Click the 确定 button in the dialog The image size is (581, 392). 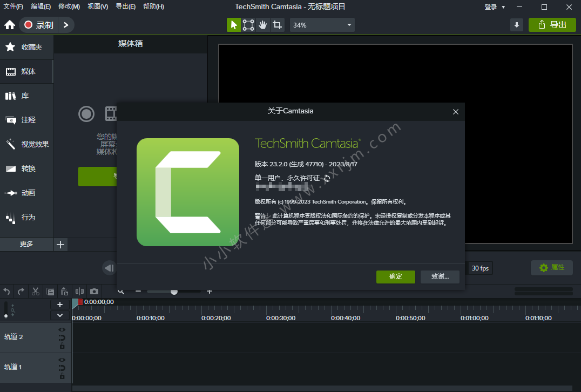click(396, 276)
